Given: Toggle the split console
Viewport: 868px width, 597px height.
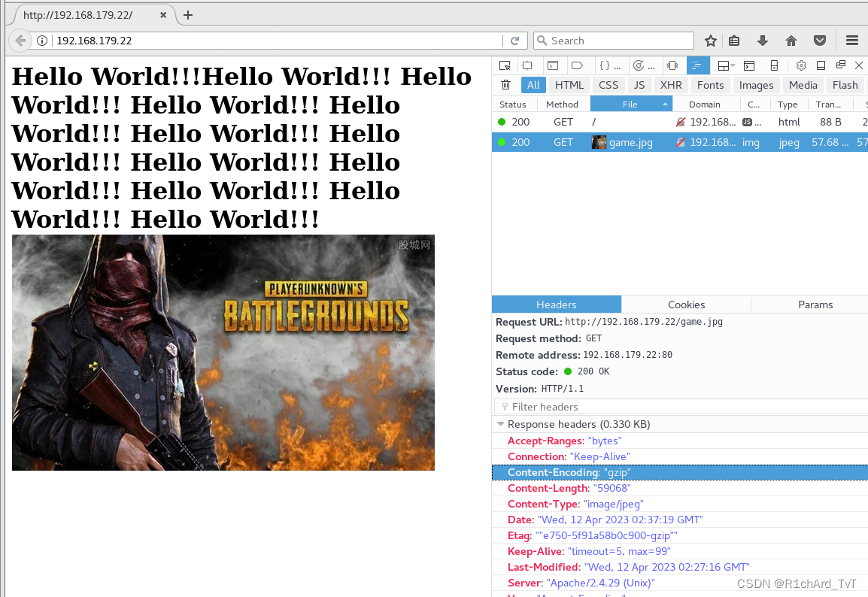Looking at the screenshot, I should click(749, 66).
